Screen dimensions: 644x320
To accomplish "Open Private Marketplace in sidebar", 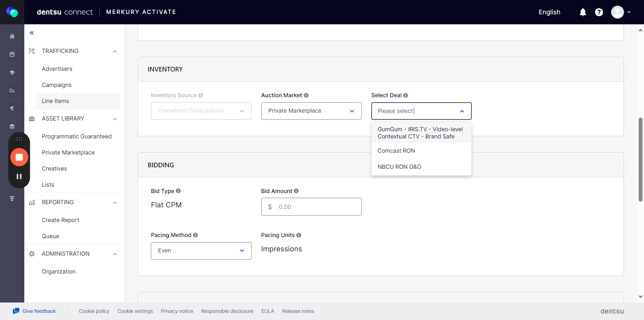I will click(x=68, y=152).
